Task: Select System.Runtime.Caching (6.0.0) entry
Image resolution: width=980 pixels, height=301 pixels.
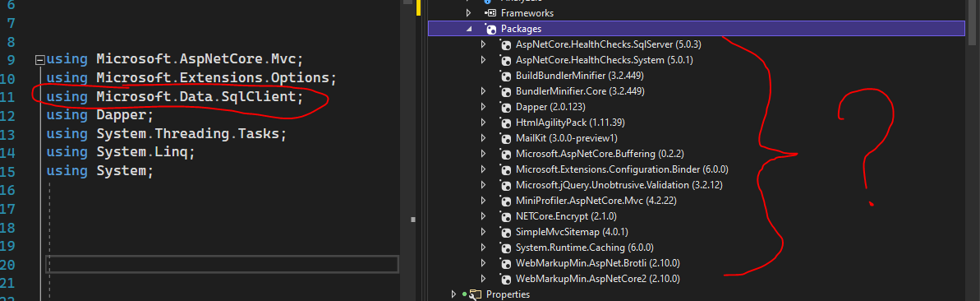Action: point(585,248)
